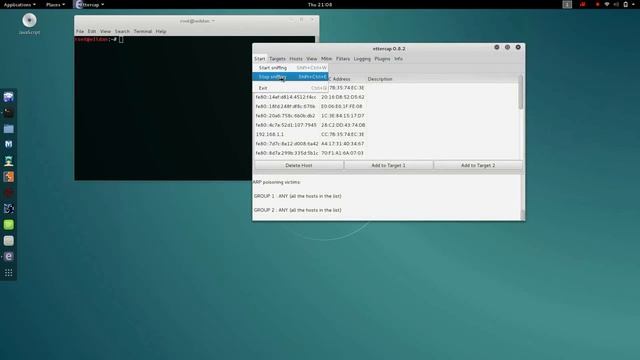The height and width of the screenshot is (360, 640).
Task: Select host with MAC 70:F1:A1:6A:07:03
Action: 386,153
